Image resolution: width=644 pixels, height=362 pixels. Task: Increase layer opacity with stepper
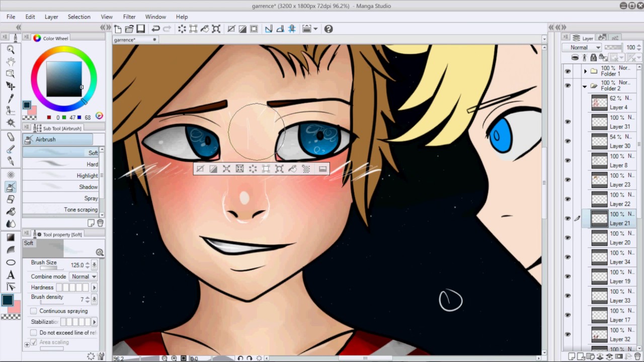[x=638, y=45]
